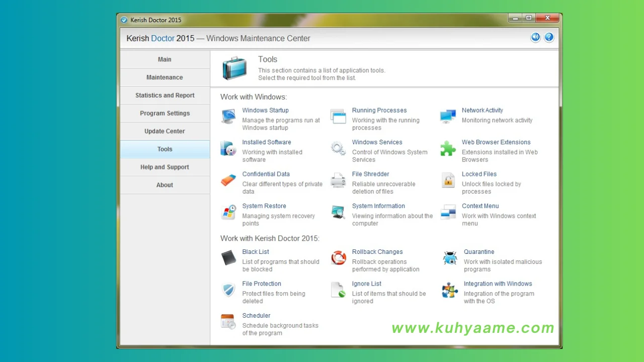Click the Ignore List document icon
Viewport: 644px width, 362px height.
(x=338, y=290)
